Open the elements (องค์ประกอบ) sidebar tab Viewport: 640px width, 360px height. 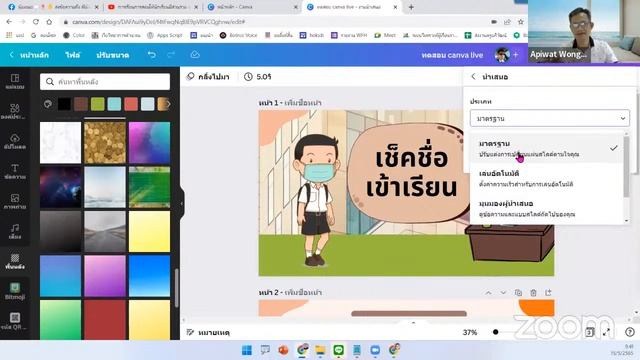pos(15,111)
